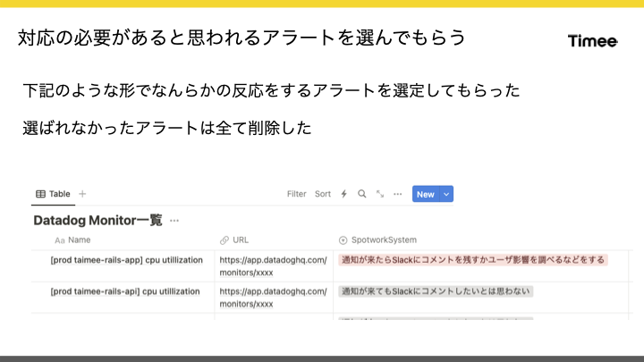Add a new view with plus icon
The width and height of the screenshot is (644, 362).
click(82, 194)
